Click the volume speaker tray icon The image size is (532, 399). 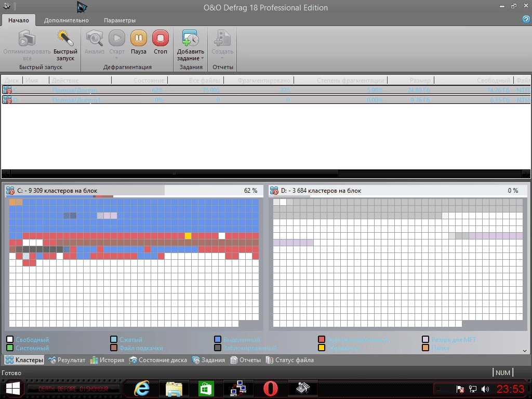click(x=485, y=389)
